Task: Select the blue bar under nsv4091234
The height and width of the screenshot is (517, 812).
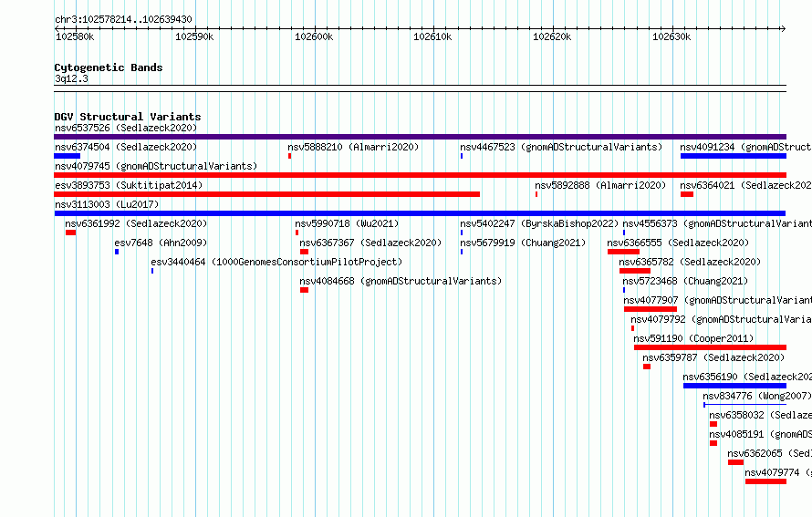Action: 734,156
